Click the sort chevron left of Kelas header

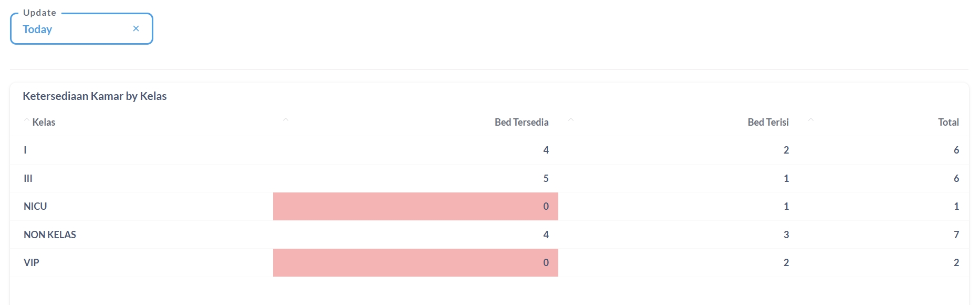point(27,120)
